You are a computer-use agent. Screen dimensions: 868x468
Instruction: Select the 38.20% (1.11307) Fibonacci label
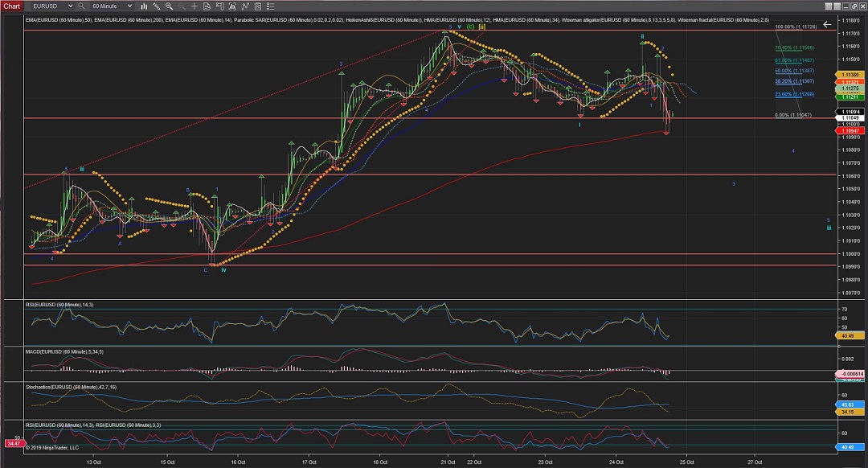[x=794, y=81]
